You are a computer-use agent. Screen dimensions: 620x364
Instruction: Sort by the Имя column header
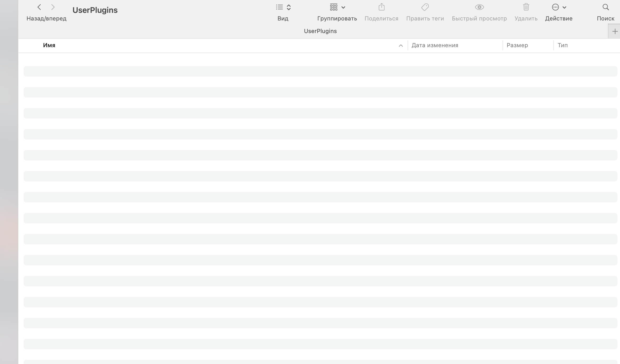point(49,45)
